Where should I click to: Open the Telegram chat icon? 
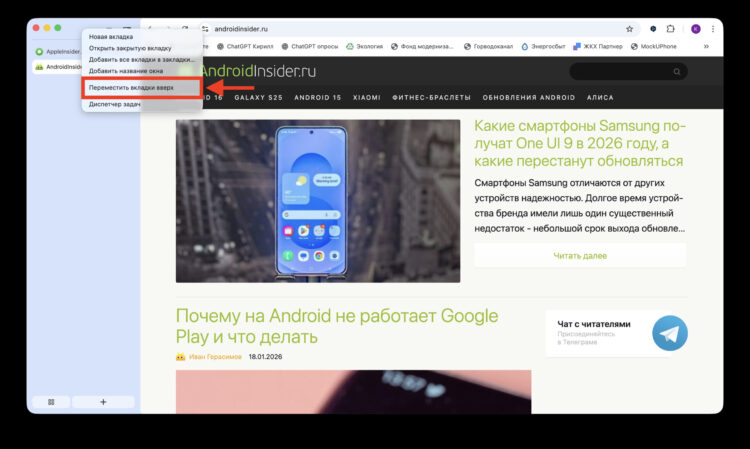pyautogui.click(x=670, y=333)
